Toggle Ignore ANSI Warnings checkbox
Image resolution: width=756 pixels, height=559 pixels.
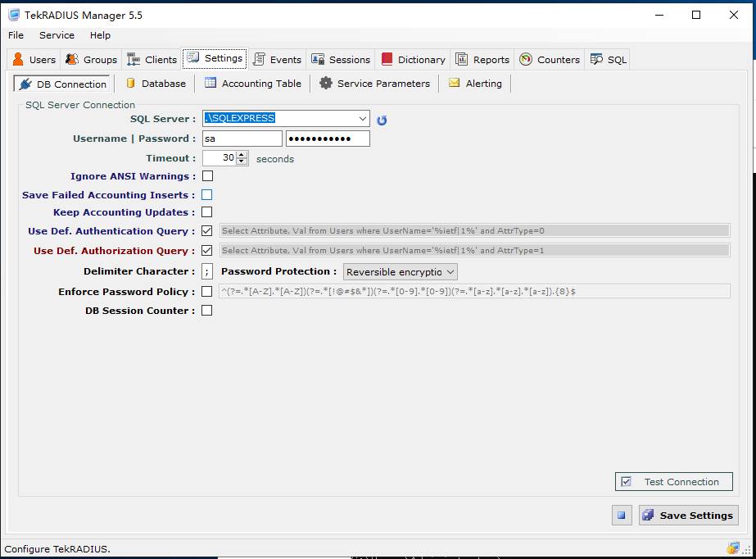[x=207, y=176]
